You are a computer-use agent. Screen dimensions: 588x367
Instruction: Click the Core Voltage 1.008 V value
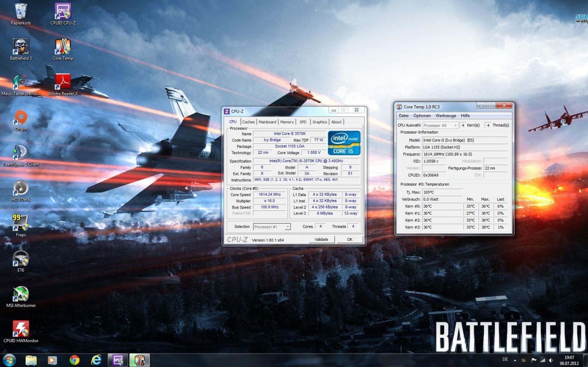click(x=314, y=153)
